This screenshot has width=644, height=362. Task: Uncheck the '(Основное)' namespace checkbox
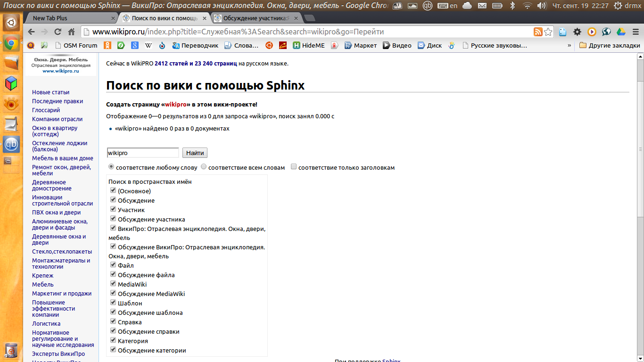(x=113, y=190)
